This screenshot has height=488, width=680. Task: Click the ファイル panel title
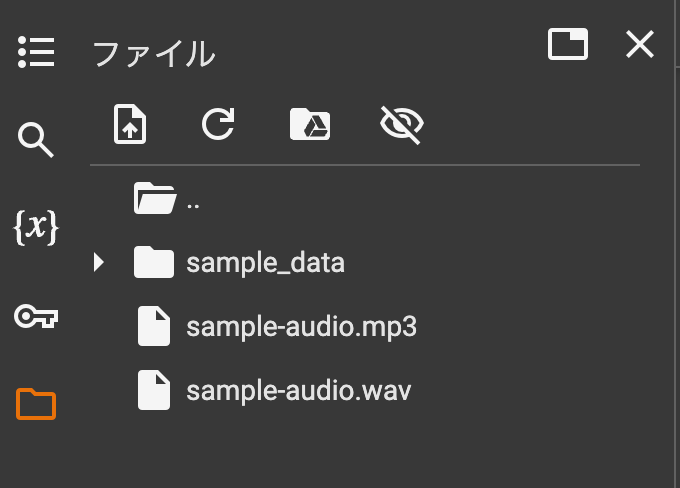coord(154,54)
